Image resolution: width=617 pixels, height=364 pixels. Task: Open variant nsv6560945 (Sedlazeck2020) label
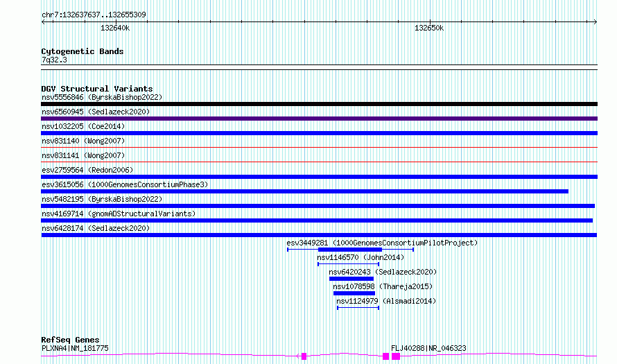coord(96,112)
